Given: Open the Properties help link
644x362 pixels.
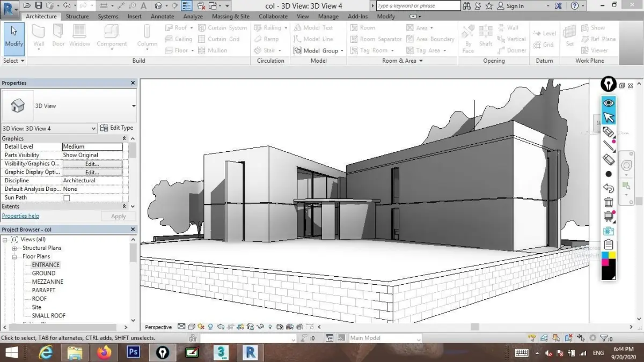Looking at the screenshot, I should [20, 216].
